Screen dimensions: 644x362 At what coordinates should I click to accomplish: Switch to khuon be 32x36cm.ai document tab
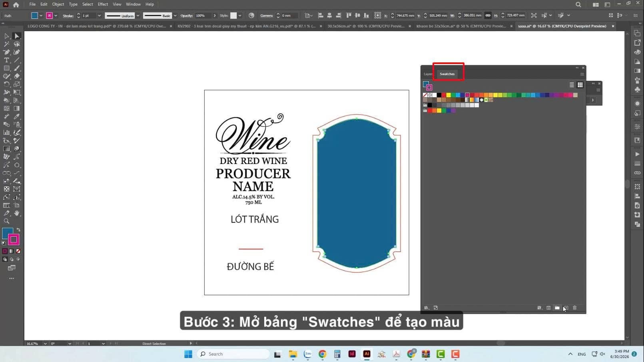point(461,26)
